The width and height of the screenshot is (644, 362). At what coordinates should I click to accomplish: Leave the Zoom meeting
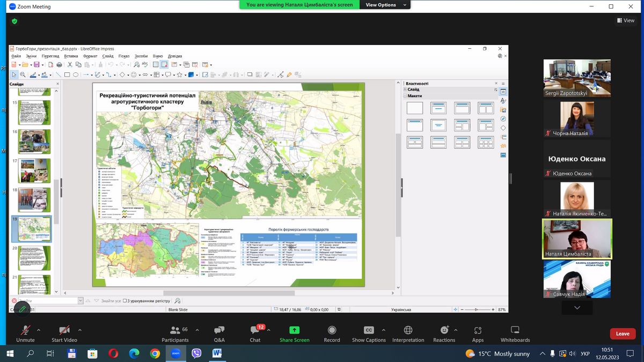tap(623, 334)
